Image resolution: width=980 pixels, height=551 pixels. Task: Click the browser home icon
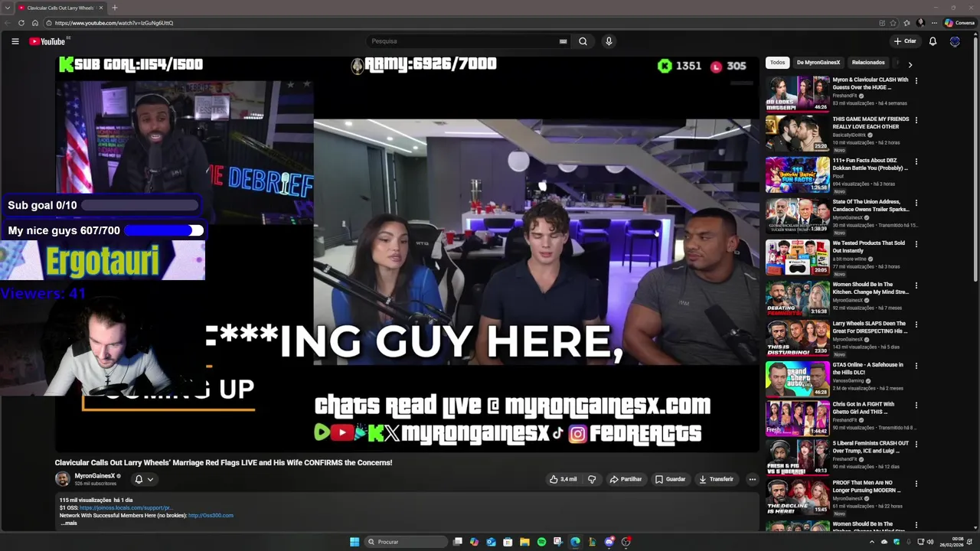coord(34,23)
